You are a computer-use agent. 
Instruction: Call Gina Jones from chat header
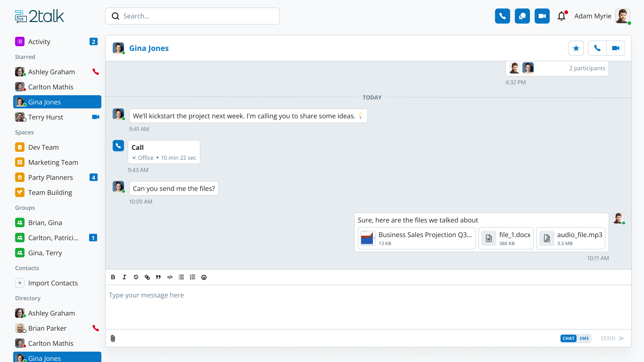pyautogui.click(x=597, y=48)
